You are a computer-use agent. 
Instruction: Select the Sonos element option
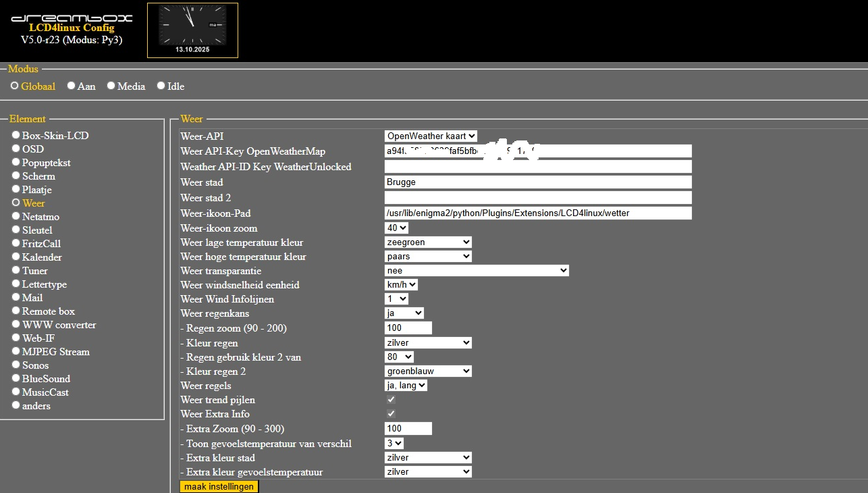click(x=16, y=365)
